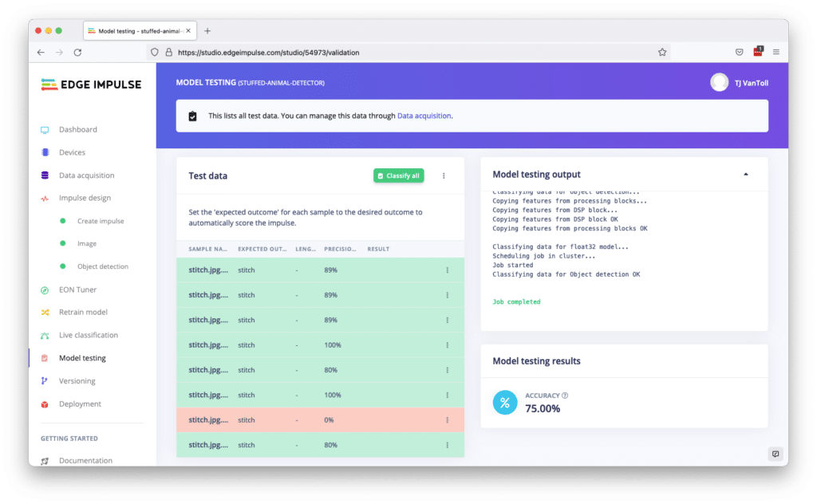The height and width of the screenshot is (504, 817).
Task: Click the accuracy help question mark icon
Action: [565, 396]
